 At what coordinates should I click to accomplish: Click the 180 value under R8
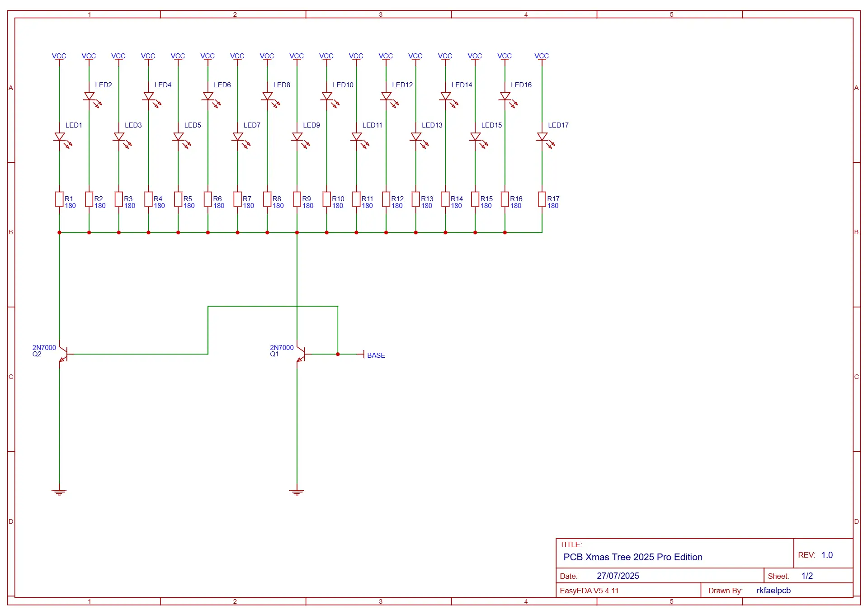coord(278,206)
